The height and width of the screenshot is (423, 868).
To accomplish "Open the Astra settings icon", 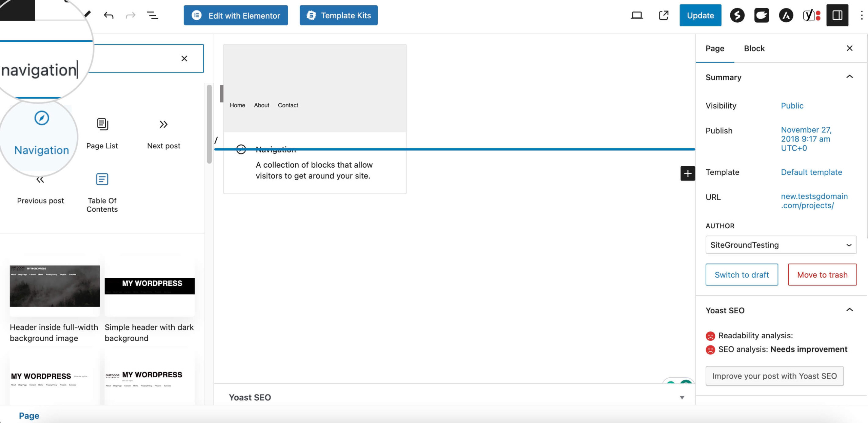I will pyautogui.click(x=786, y=15).
